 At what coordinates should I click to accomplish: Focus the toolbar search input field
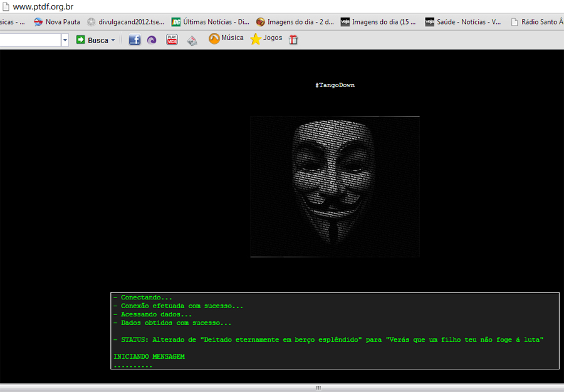(x=30, y=40)
